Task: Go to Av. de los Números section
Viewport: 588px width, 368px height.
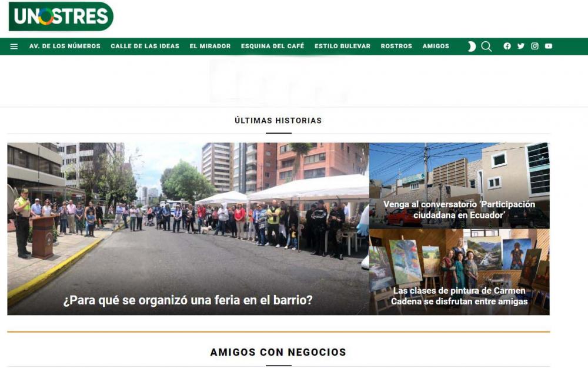Action: point(65,47)
